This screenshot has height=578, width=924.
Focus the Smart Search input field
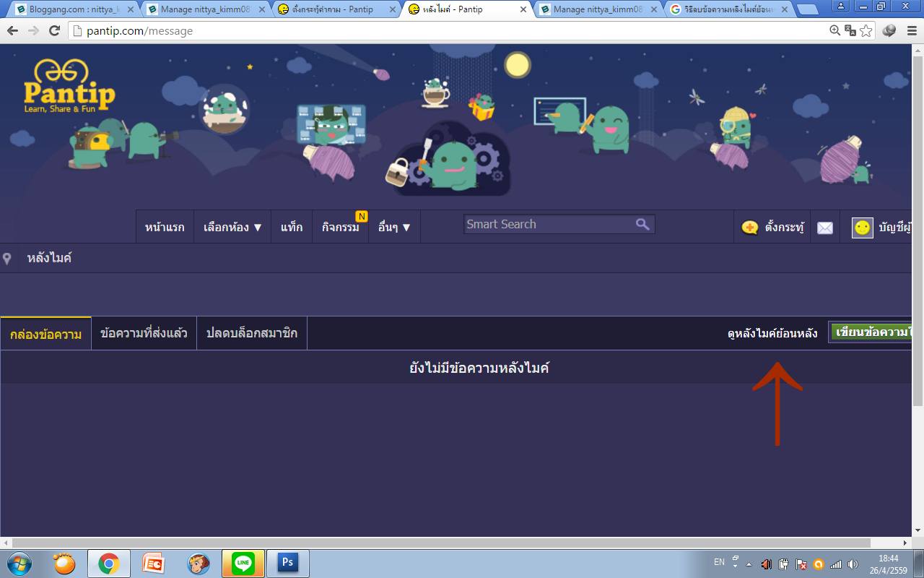549,224
